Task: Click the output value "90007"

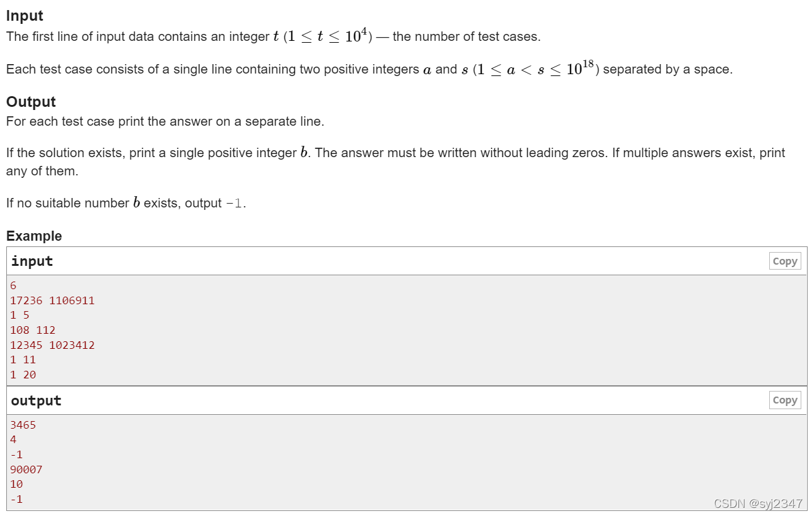Action: [26, 469]
